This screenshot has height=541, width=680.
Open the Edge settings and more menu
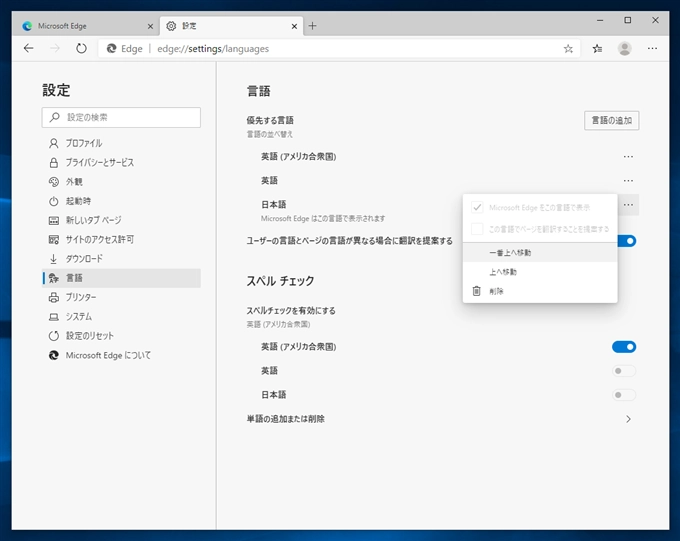pyautogui.click(x=652, y=49)
